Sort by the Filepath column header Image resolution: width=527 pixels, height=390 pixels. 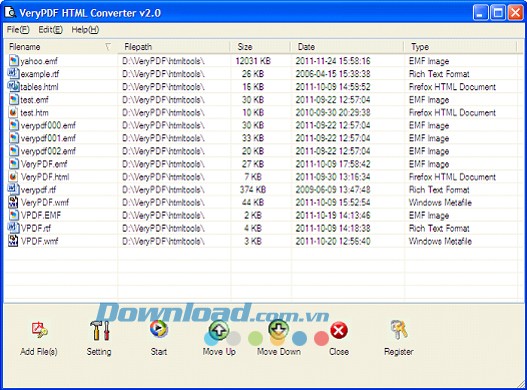pyautogui.click(x=174, y=46)
